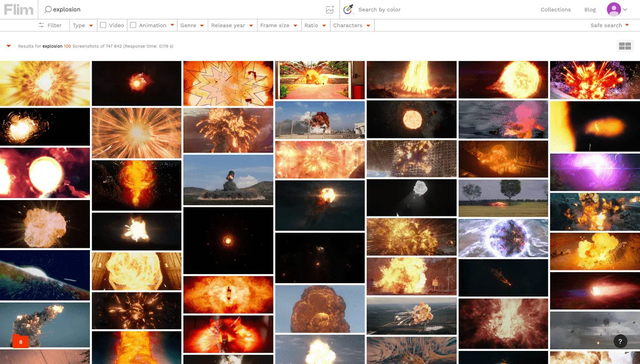
Task: Click the color palette search icon
Action: coord(348,9)
